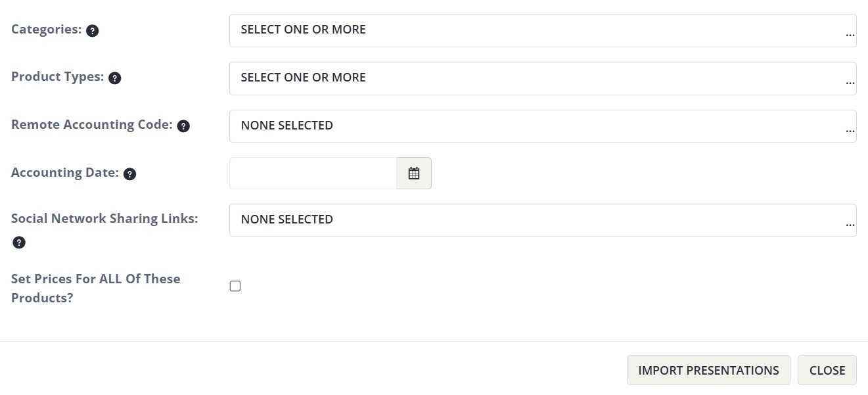The height and width of the screenshot is (395, 868).
Task: Click inside the Accounting Date input field
Action: (x=312, y=173)
